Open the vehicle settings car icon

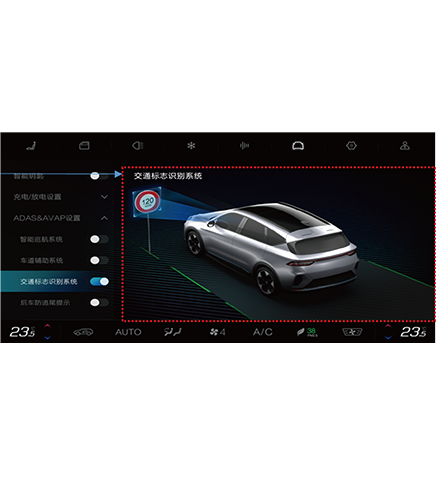298,146
